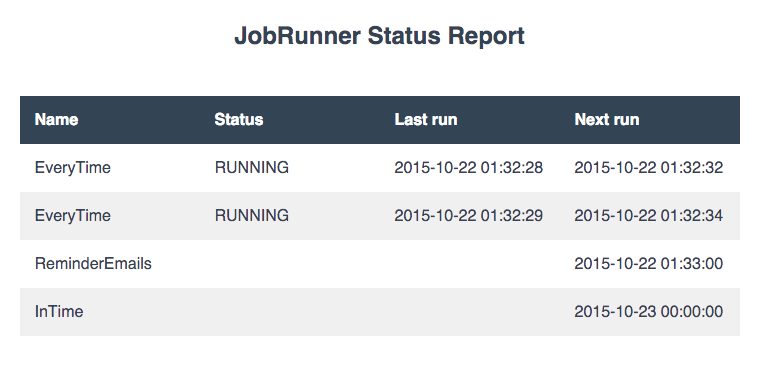
Task: Select ReminderEmails next run 01:33:00
Action: (649, 264)
